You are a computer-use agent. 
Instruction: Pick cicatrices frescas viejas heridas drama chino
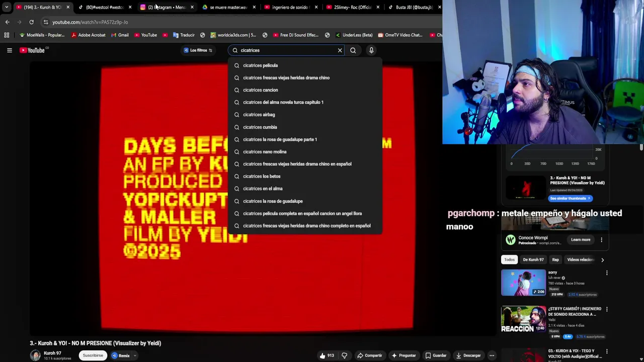click(x=305, y=78)
